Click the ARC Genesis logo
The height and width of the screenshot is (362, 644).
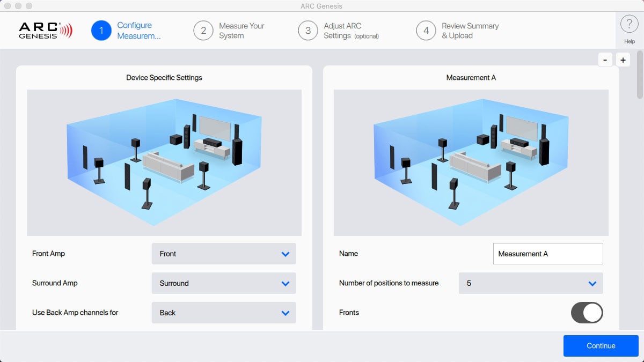(46, 31)
